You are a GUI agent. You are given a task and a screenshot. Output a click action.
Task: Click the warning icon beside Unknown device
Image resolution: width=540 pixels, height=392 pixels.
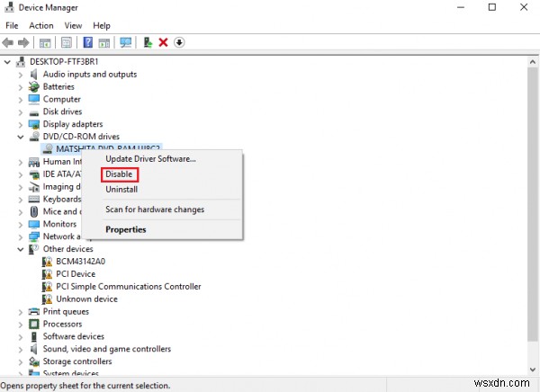(x=47, y=299)
